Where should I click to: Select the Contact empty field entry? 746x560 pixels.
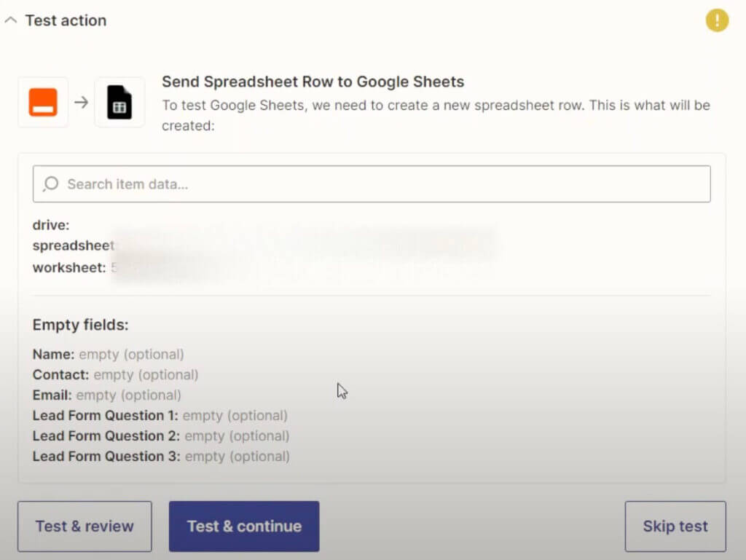pos(117,374)
